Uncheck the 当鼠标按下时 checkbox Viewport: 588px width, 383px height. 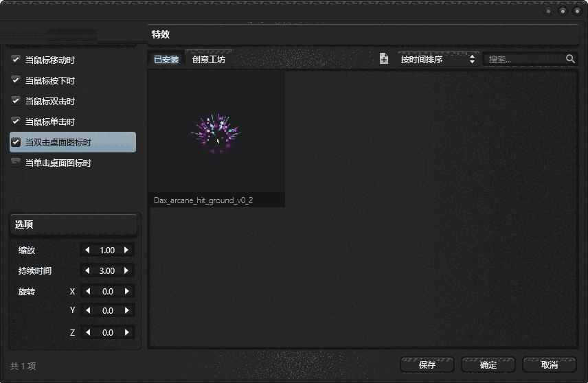coord(16,80)
